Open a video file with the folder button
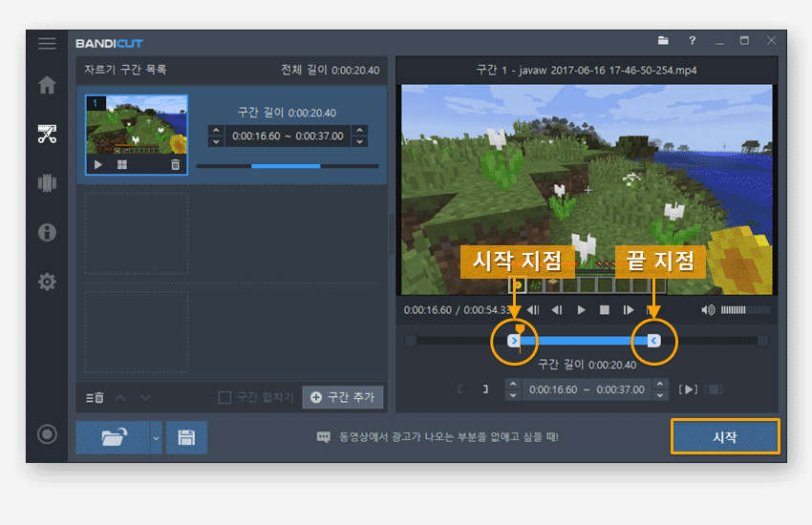This screenshot has height=525, width=812. pos(114,437)
